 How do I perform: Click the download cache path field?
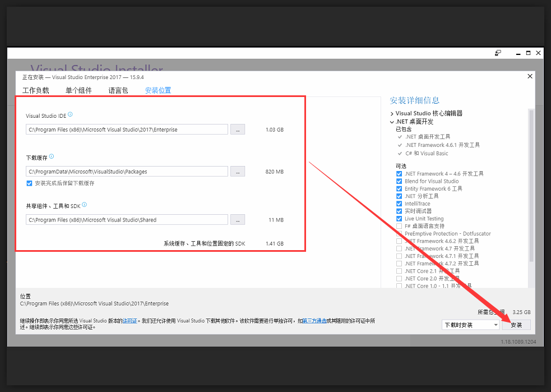click(x=127, y=172)
